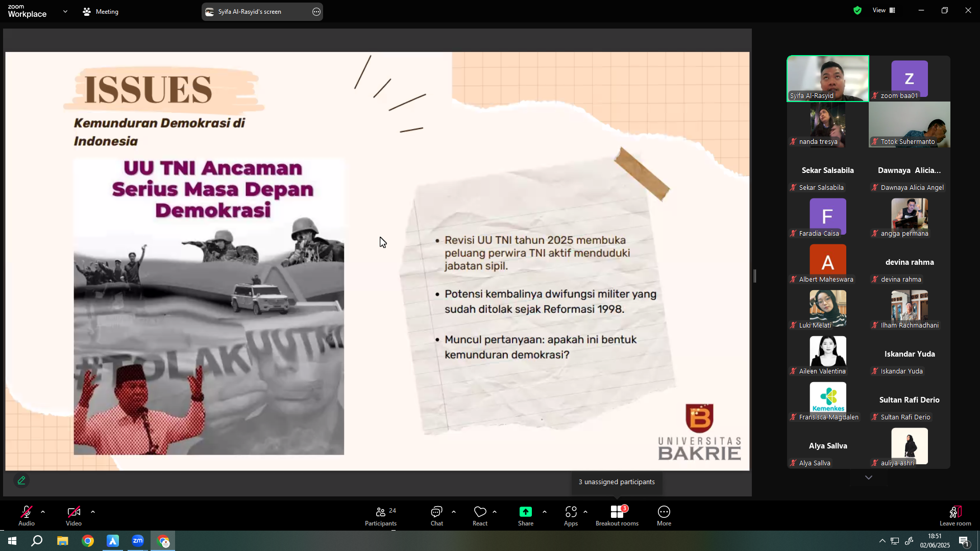Start camera with the Video button
The width and height of the screenshot is (980, 551).
73,516
